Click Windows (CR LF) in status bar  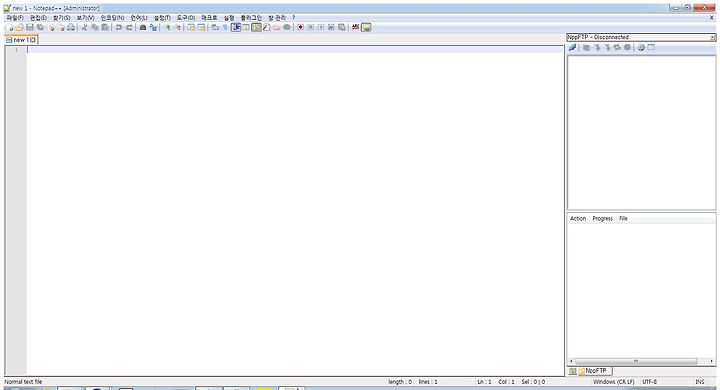[613, 382]
